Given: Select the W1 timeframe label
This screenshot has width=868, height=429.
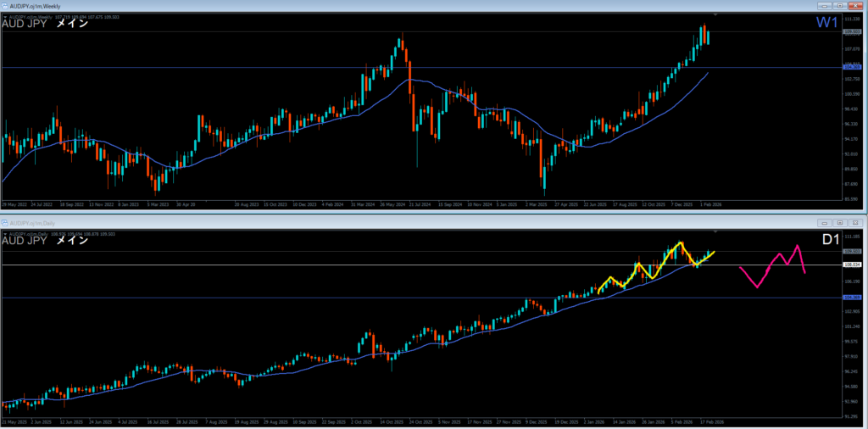Looking at the screenshot, I should (826, 23).
